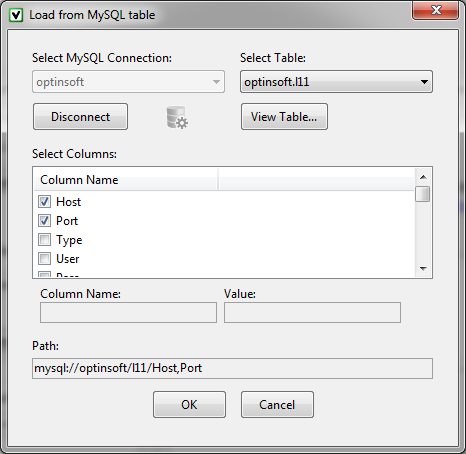Click the column list scroll up arrow
This screenshot has width=466, height=454.
(x=423, y=177)
